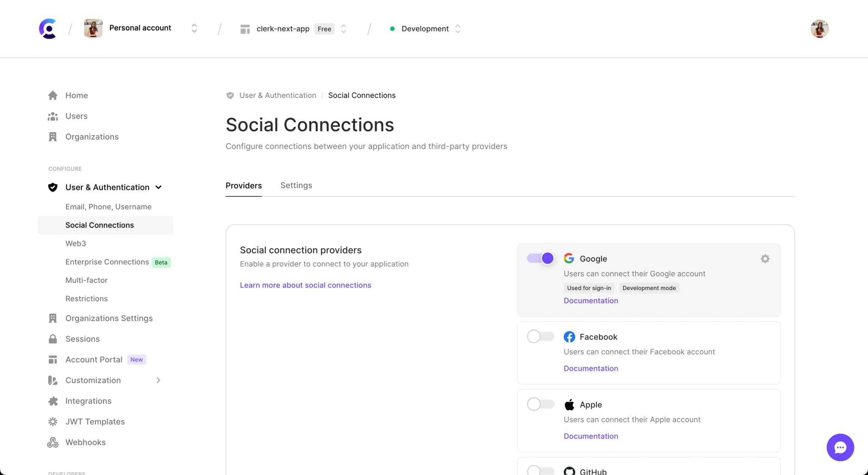Click the Clerk logo icon top left
The width and height of the screenshot is (868, 475).
pyautogui.click(x=47, y=28)
